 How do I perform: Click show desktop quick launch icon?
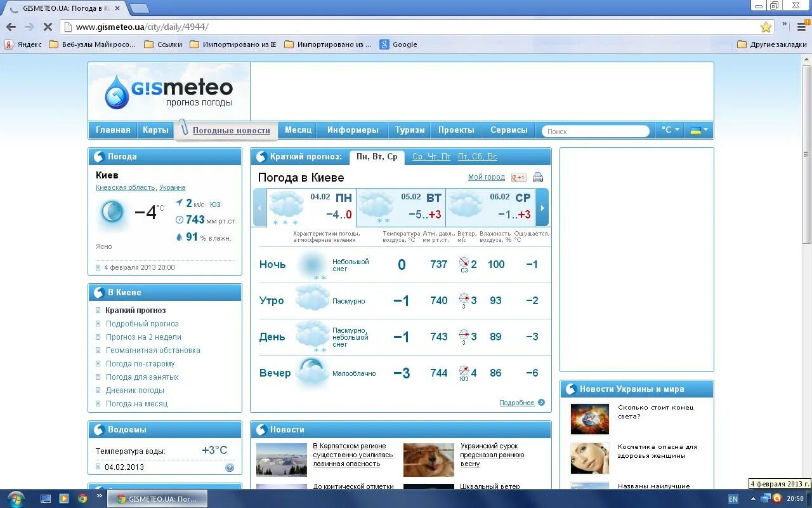click(46, 498)
